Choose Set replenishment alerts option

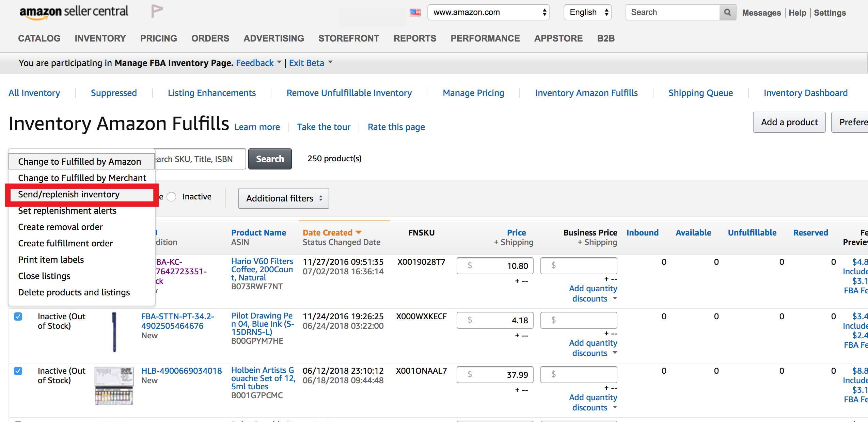82,211
